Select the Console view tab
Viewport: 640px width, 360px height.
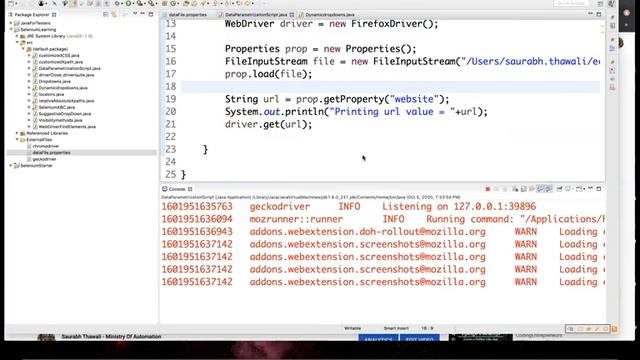point(177,189)
